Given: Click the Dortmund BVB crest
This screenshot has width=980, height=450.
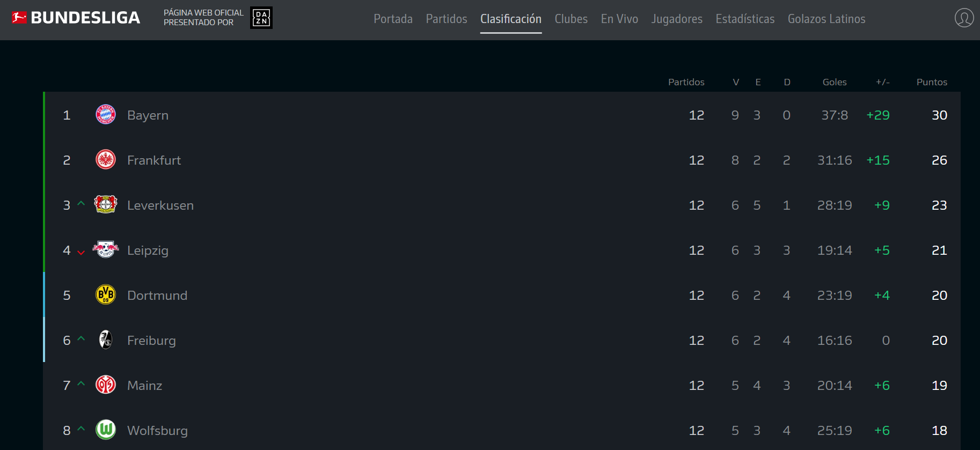Looking at the screenshot, I should click(x=106, y=294).
